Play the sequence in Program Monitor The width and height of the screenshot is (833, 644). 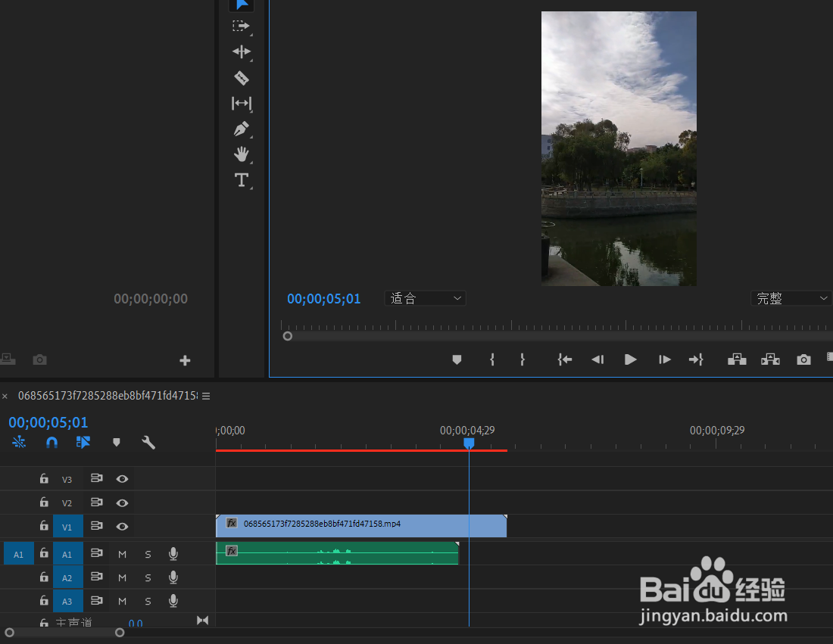pyautogui.click(x=631, y=360)
